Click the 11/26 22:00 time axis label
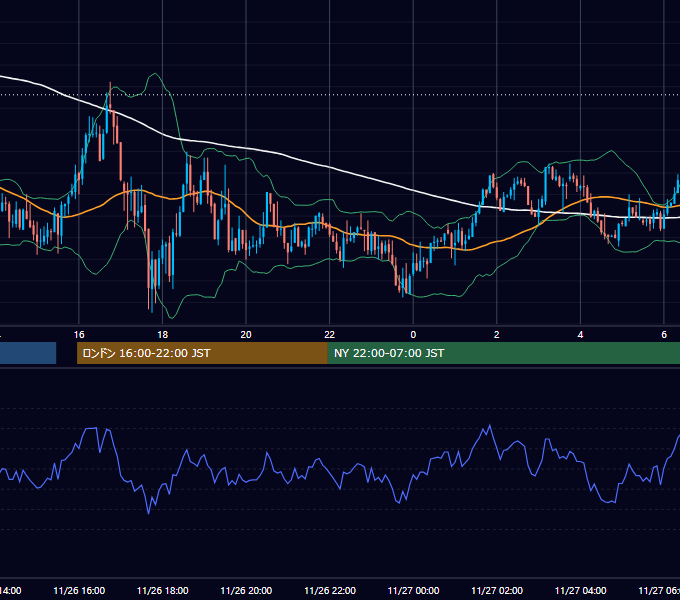680x600 pixels. [330, 590]
